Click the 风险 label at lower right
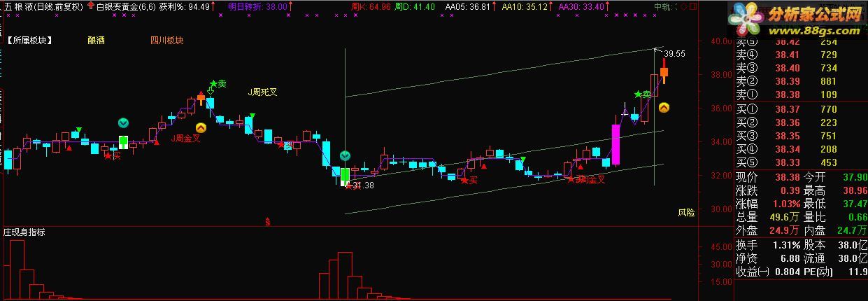 point(686,212)
